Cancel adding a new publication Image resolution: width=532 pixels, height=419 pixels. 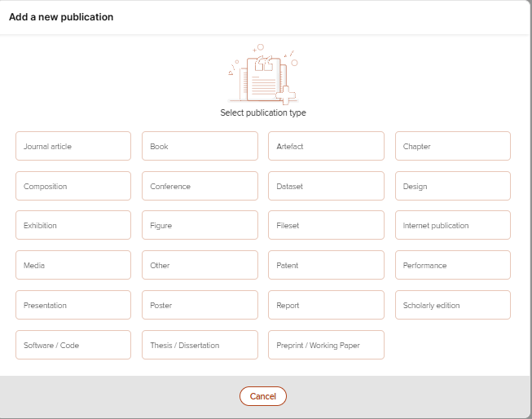click(x=263, y=396)
